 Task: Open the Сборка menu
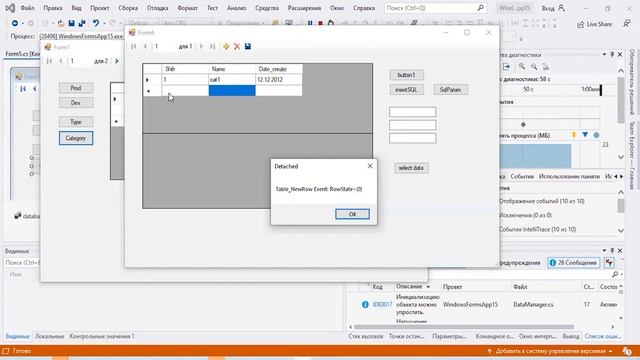tap(128, 8)
